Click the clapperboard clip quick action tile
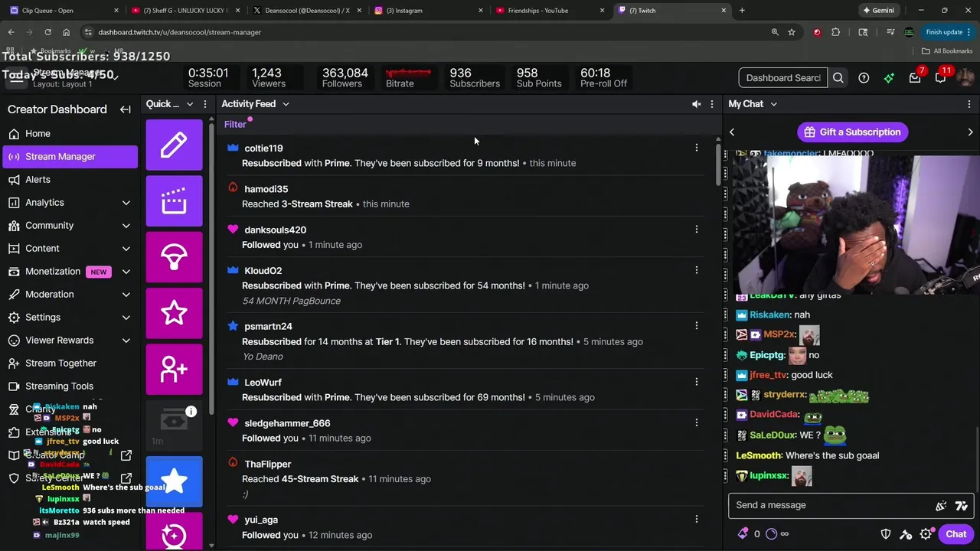Image resolution: width=980 pixels, height=551 pixels. (174, 201)
